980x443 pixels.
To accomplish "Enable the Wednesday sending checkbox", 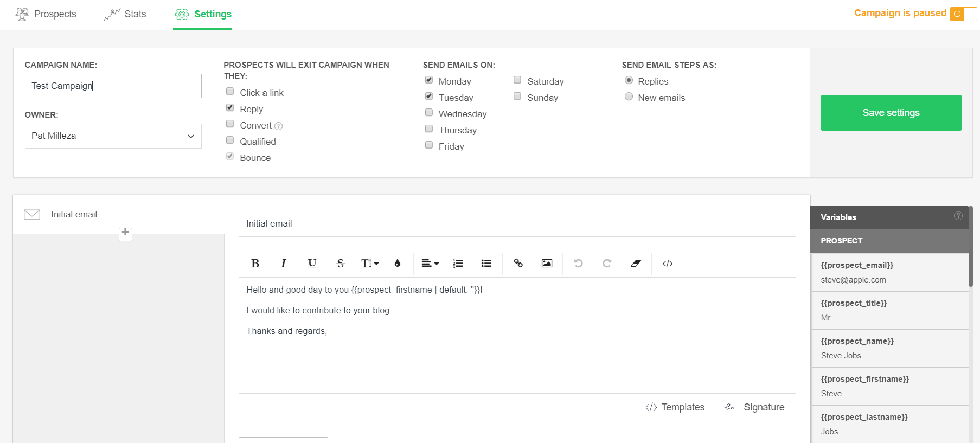I will pos(429,113).
